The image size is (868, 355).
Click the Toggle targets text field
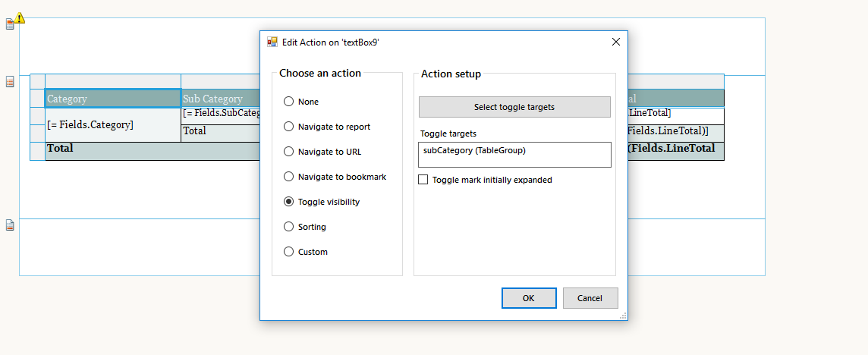(x=514, y=155)
